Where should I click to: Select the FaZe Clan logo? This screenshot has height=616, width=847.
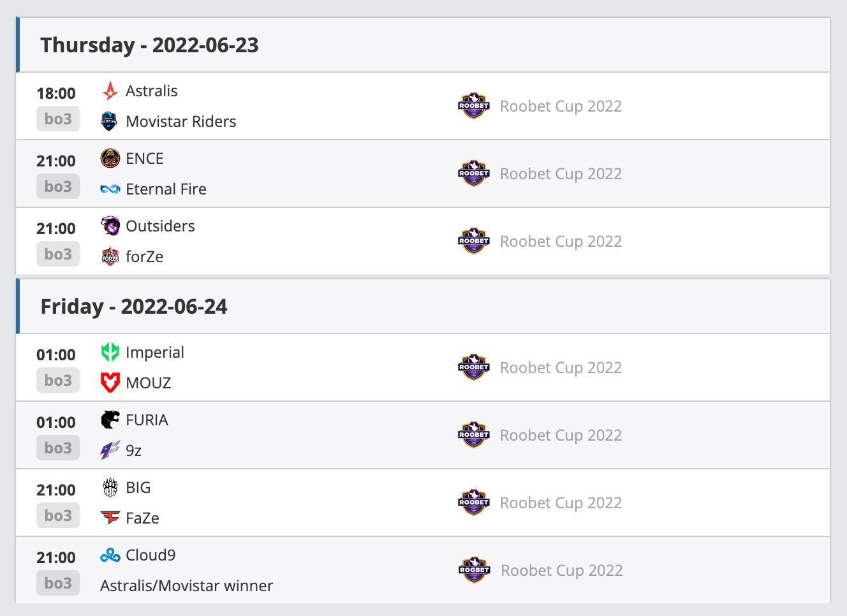(109, 518)
